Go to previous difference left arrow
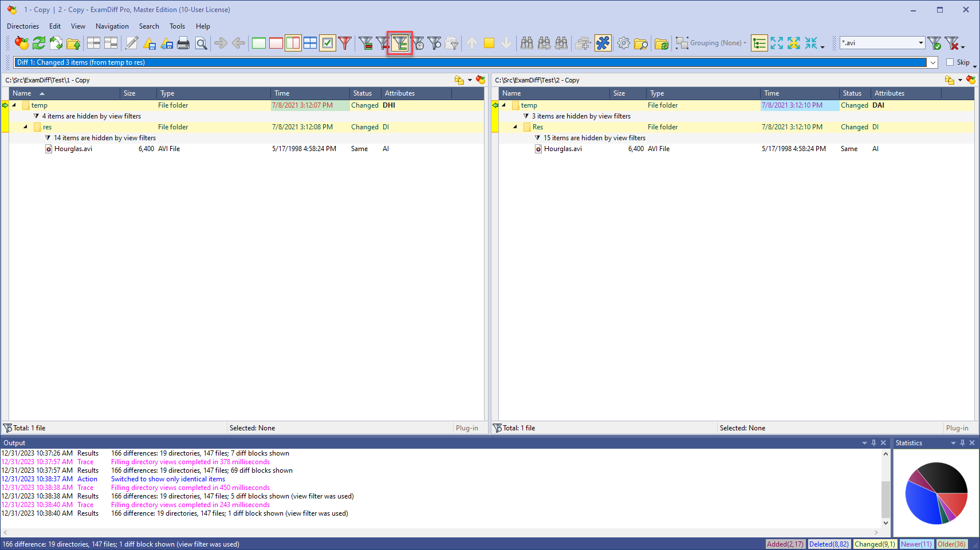The width and height of the screenshot is (980, 550). 238,43
